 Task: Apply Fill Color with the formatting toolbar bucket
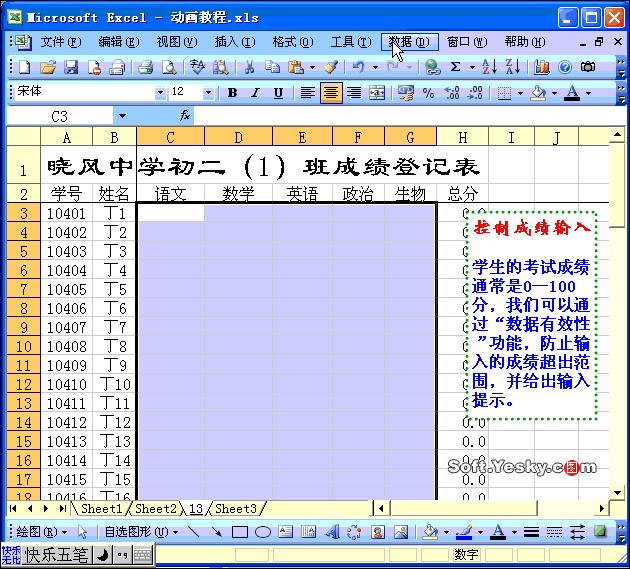(538, 93)
